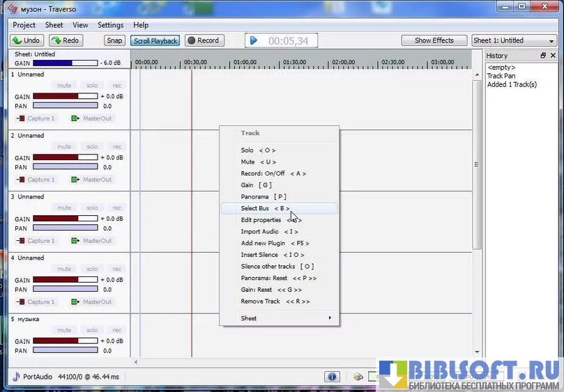This screenshot has height=392, width=564.
Task: Click the Show Effects button
Action: 434,40
